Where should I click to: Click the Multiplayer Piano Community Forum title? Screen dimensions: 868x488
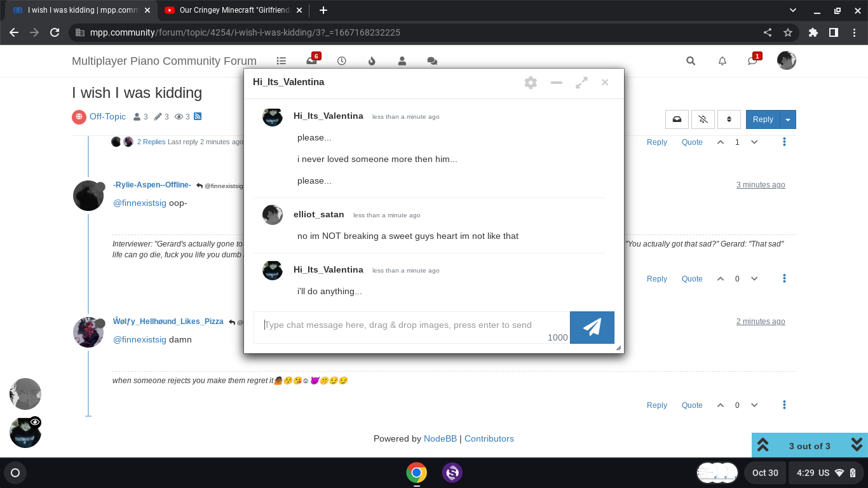click(x=164, y=61)
